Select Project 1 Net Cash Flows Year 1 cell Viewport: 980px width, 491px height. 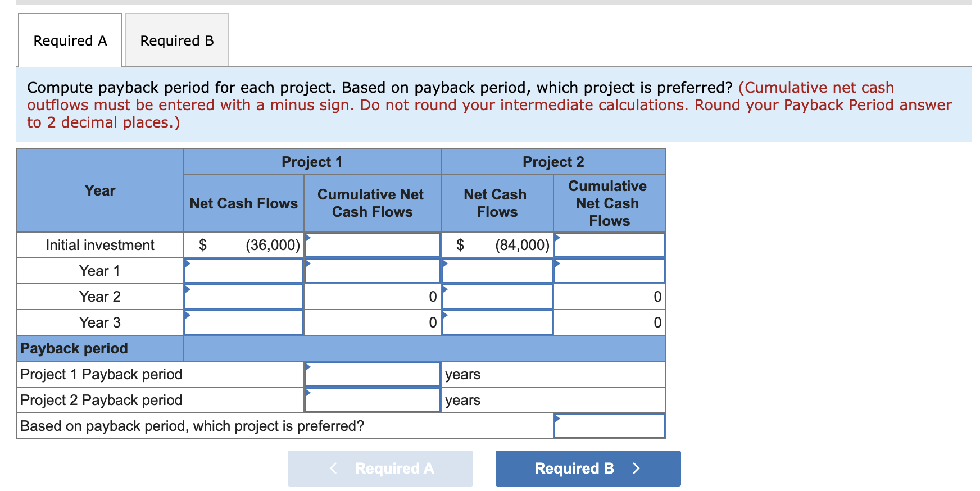coord(244,271)
